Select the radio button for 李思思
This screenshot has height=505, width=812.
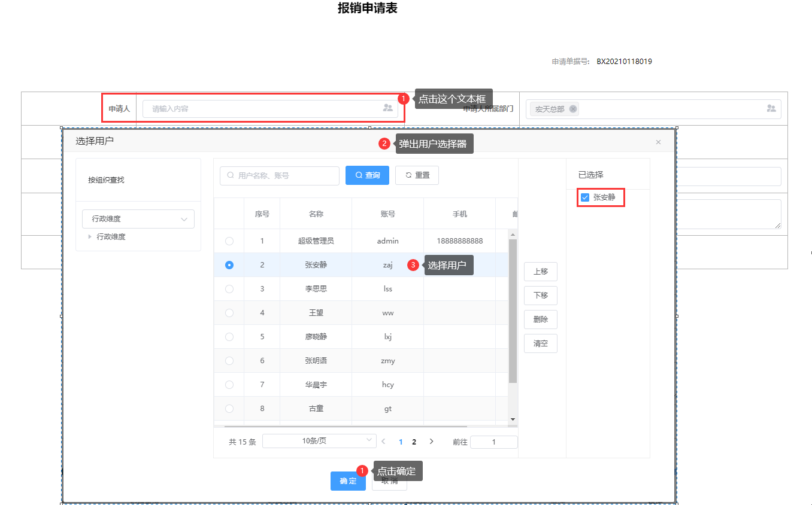(x=229, y=289)
